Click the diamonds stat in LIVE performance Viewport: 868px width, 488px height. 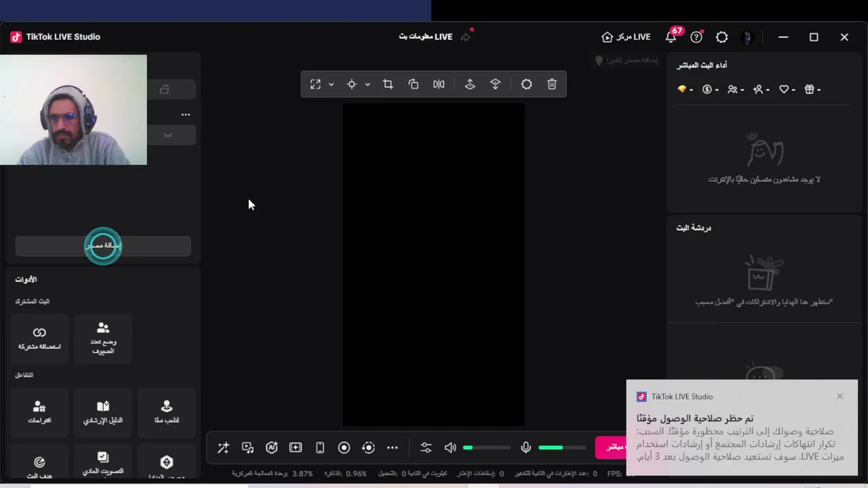(685, 89)
